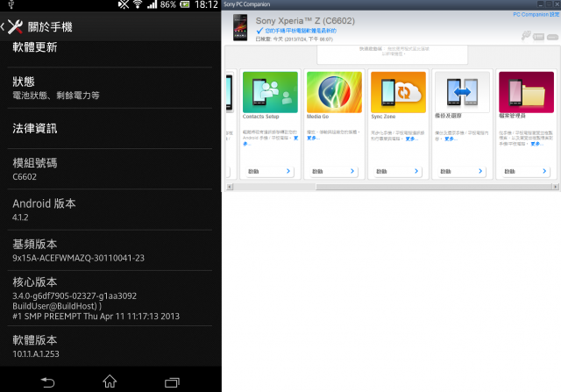Tap the 關於手機 About phone header title
561x392 pixels.
(50, 27)
